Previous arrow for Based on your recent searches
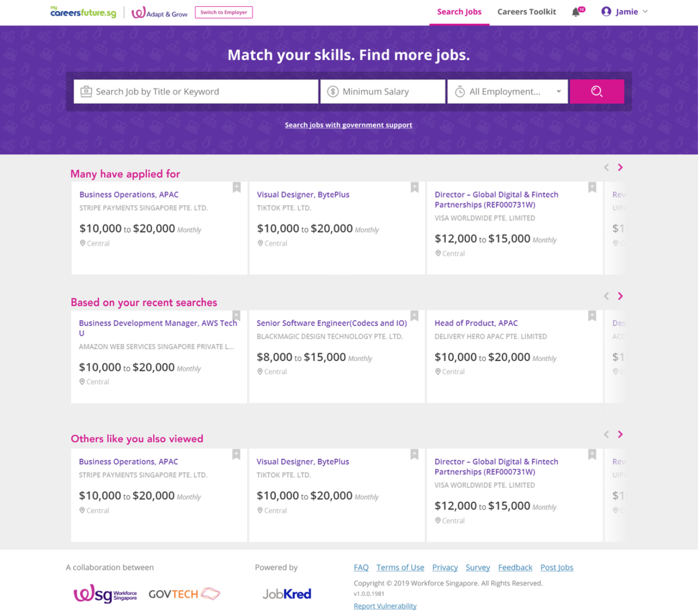 [x=608, y=297]
